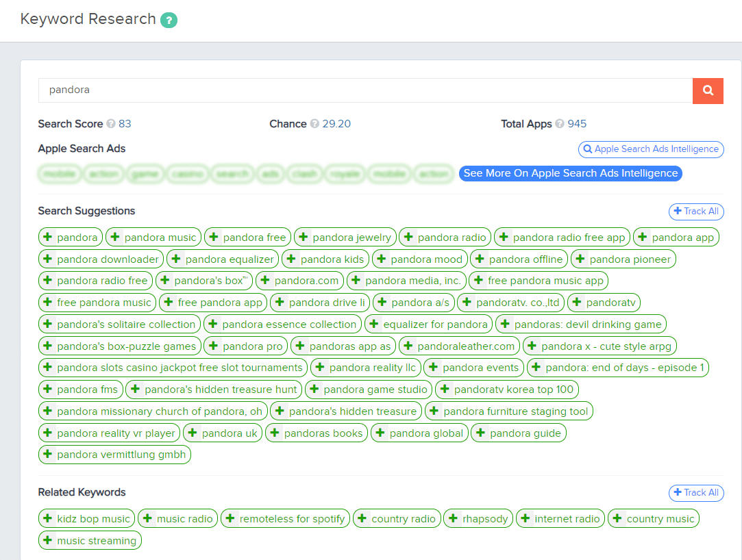
Task: Click the plus icon on 'rhapsody'
Action: click(x=454, y=518)
